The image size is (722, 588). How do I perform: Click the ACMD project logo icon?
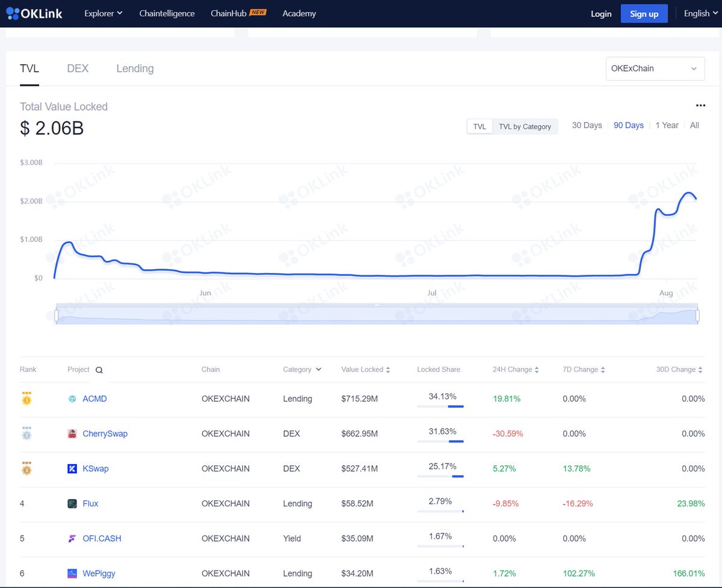72,399
